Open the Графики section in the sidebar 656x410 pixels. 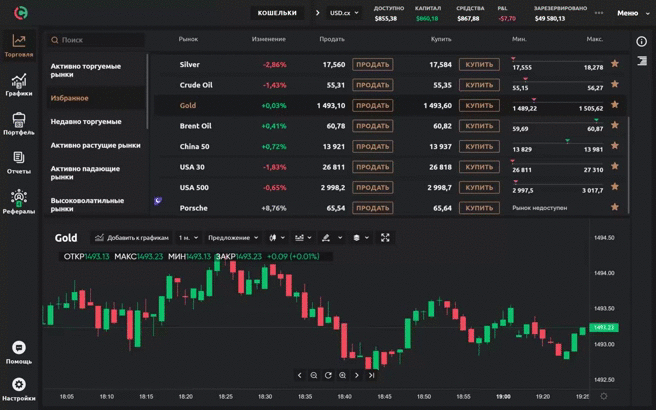coord(18,85)
